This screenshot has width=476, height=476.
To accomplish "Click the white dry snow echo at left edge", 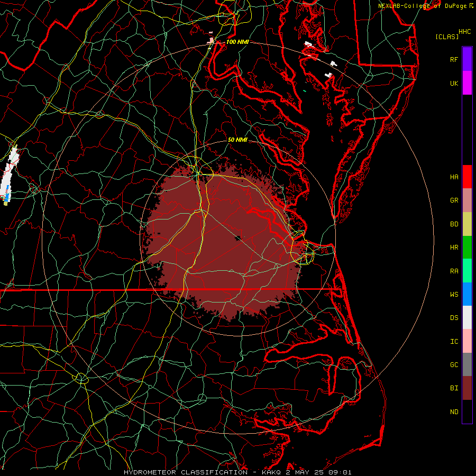I will (9, 175).
